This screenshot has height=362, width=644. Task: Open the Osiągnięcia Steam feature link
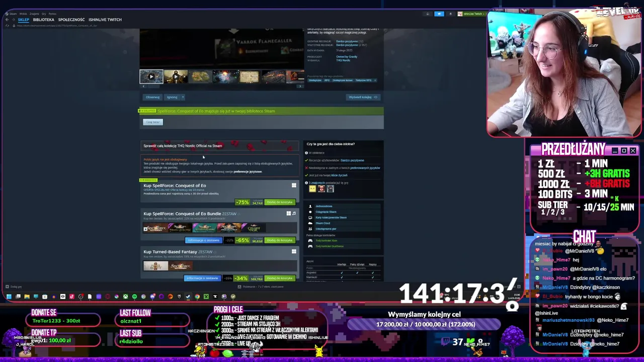pyautogui.click(x=326, y=212)
